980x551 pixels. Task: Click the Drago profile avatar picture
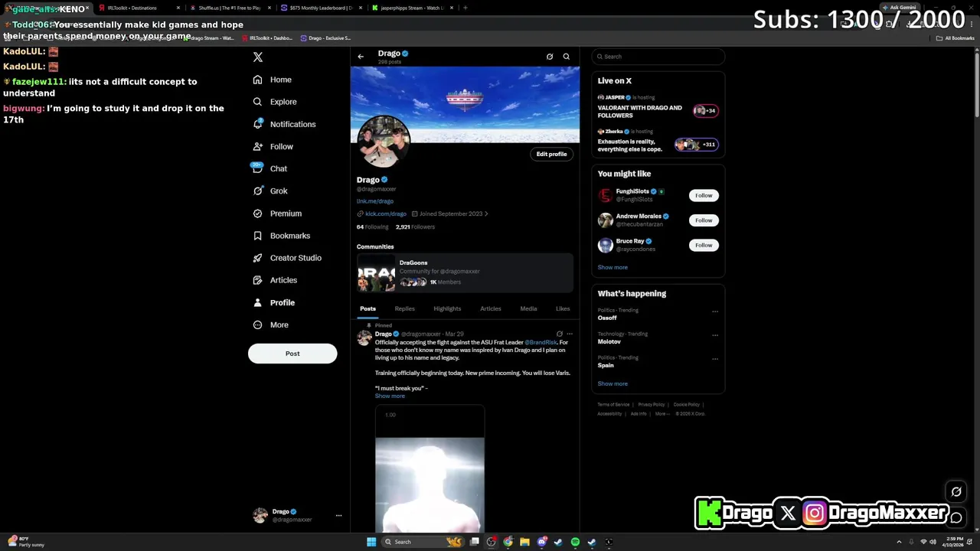click(383, 142)
